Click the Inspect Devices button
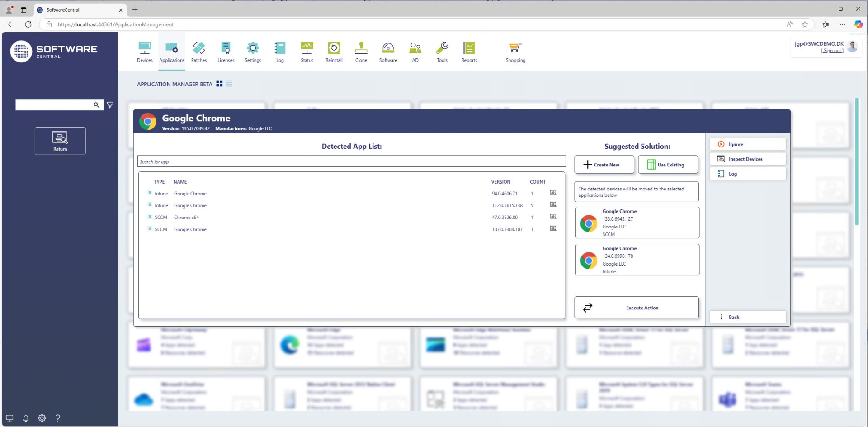This screenshot has width=868, height=427. click(748, 159)
